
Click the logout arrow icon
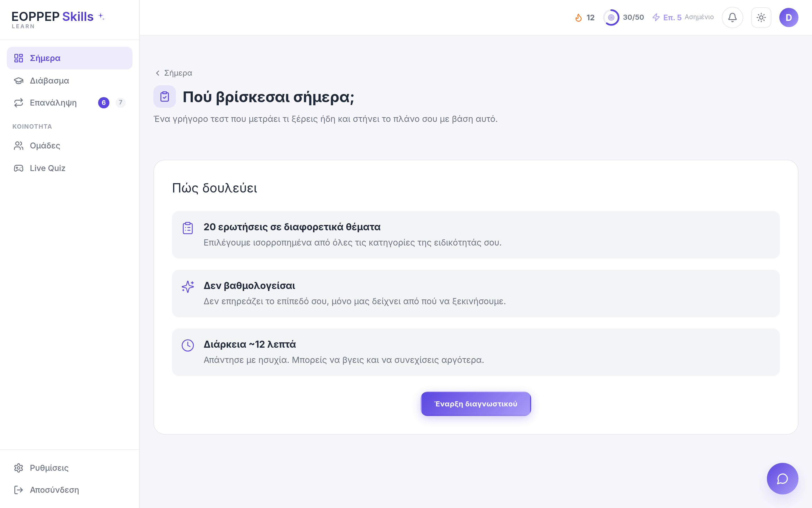(x=18, y=490)
